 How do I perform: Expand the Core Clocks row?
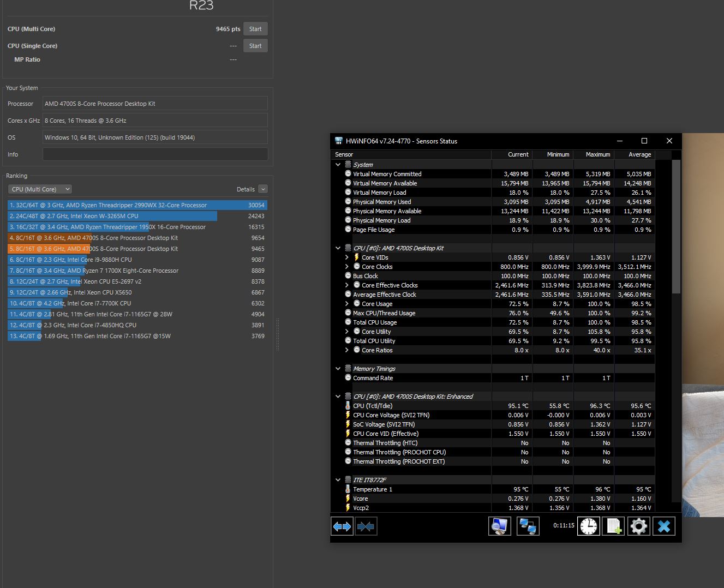click(347, 267)
